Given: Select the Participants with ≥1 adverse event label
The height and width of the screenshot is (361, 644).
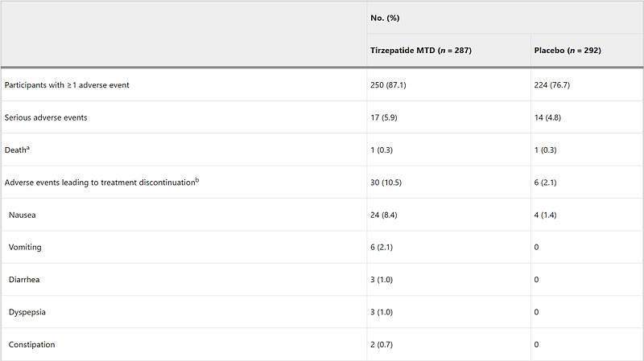Looking at the screenshot, I should (x=66, y=85).
